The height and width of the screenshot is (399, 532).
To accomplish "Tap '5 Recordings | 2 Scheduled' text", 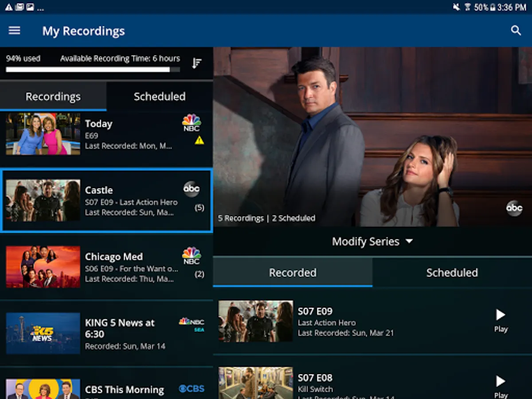I will click(x=266, y=218).
